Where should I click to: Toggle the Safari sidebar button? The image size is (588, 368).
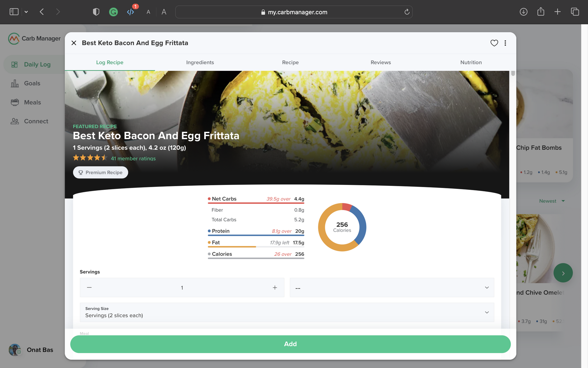click(x=14, y=12)
